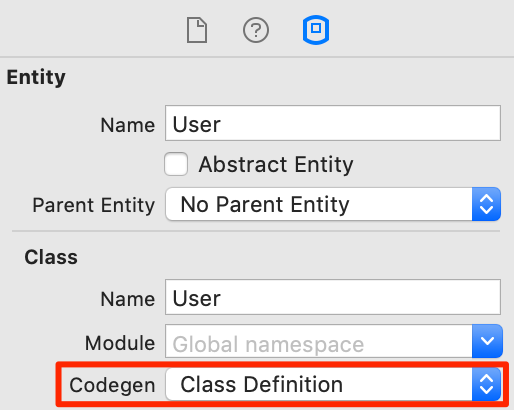514x410 pixels.
Task: Select the Class section heading
Action: [x=51, y=257]
